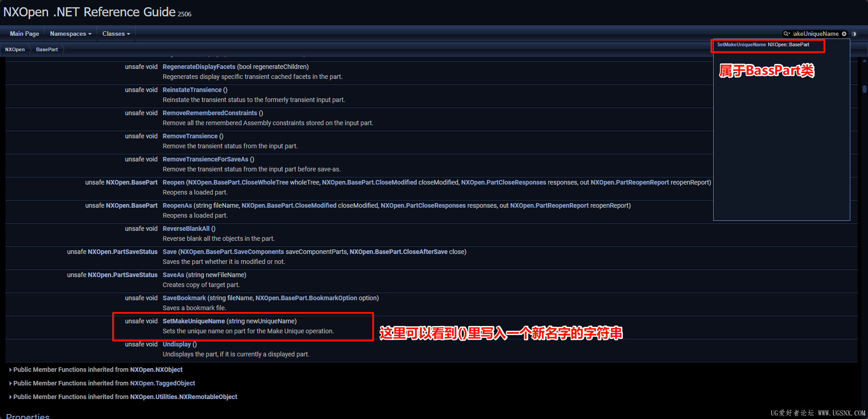Click the vertical scrollbar thumb
This screenshot has height=419, width=868.
click(x=864, y=89)
